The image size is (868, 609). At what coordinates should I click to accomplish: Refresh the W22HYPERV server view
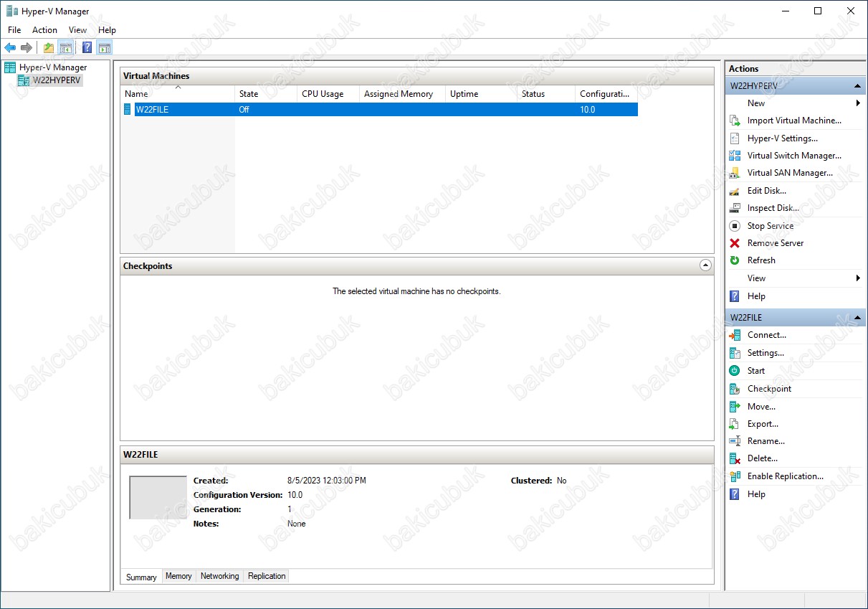761,260
